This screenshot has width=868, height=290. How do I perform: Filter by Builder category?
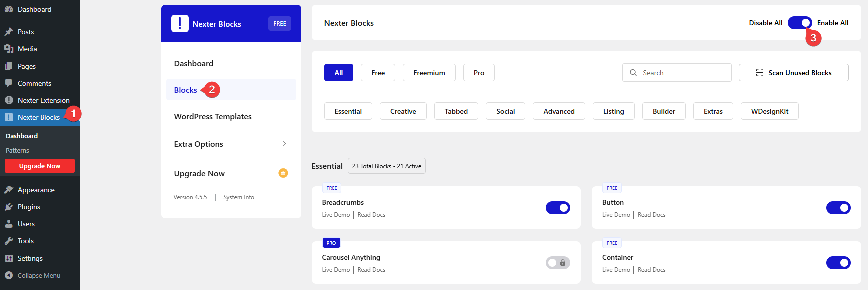coord(664,111)
